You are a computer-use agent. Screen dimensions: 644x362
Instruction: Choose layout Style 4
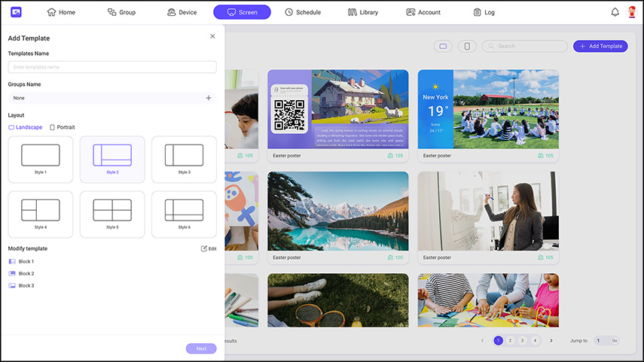pyautogui.click(x=40, y=214)
